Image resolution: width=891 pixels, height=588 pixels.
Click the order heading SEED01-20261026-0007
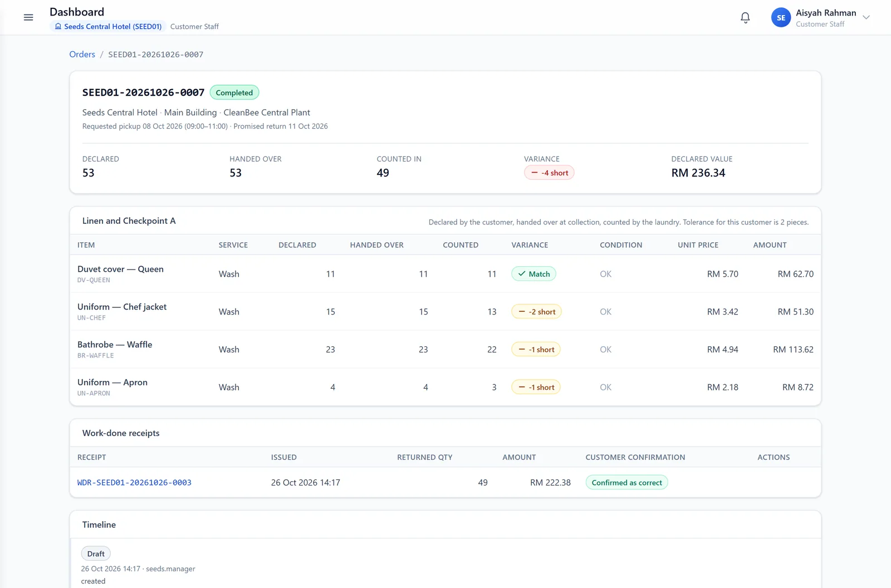click(143, 92)
